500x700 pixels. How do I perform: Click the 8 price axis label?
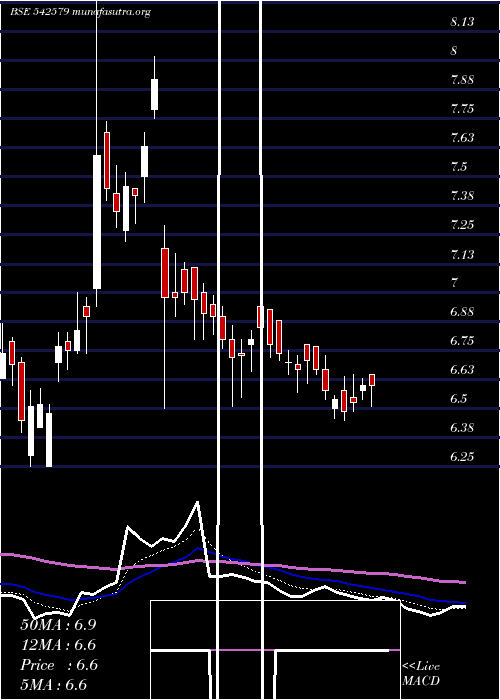coord(454,51)
